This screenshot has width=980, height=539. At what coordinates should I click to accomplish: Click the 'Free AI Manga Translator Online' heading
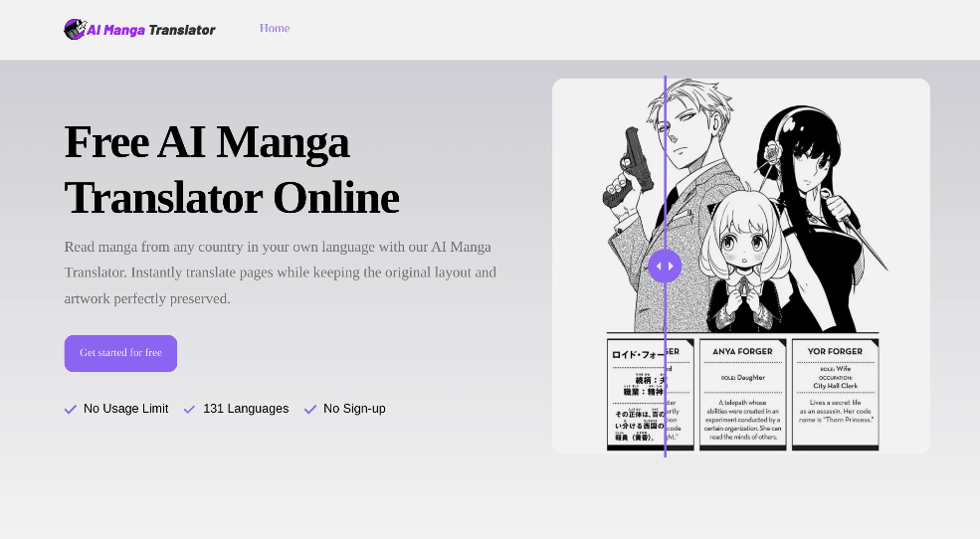pos(232,170)
